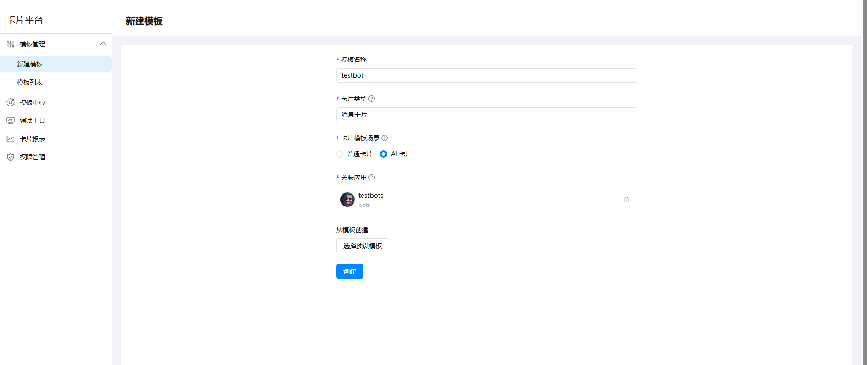Click the 权限管理 shield icon
Screen dimensions: 868x365
11,157
